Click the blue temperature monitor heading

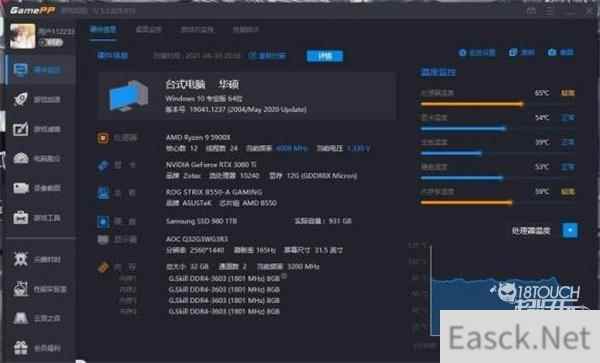click(x=438, y=72)
